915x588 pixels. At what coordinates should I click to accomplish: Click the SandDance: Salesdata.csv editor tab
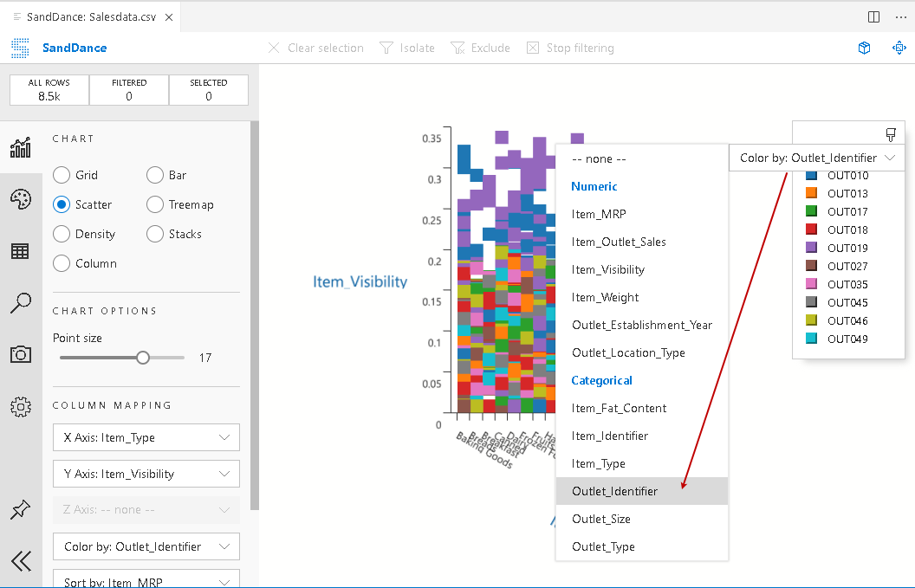point(91,17)
